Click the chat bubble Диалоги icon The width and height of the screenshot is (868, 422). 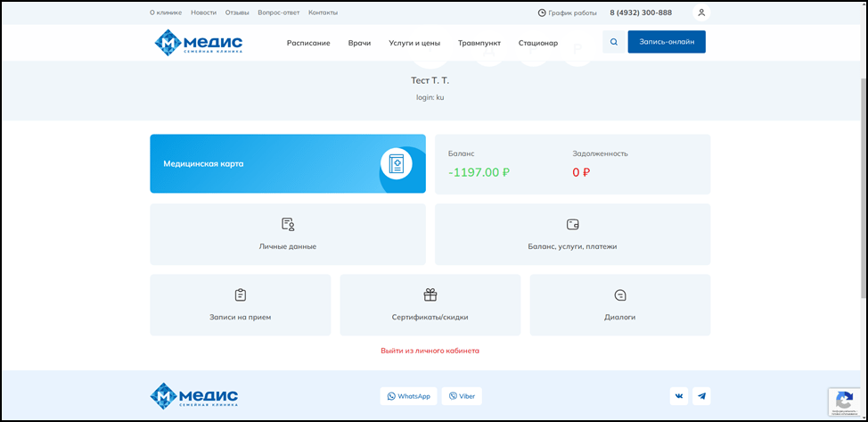click(x=620, y=295)
